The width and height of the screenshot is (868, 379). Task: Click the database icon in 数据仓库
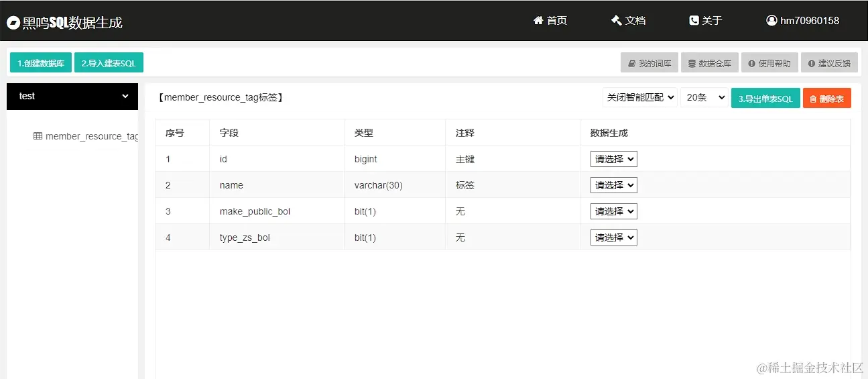692,64
